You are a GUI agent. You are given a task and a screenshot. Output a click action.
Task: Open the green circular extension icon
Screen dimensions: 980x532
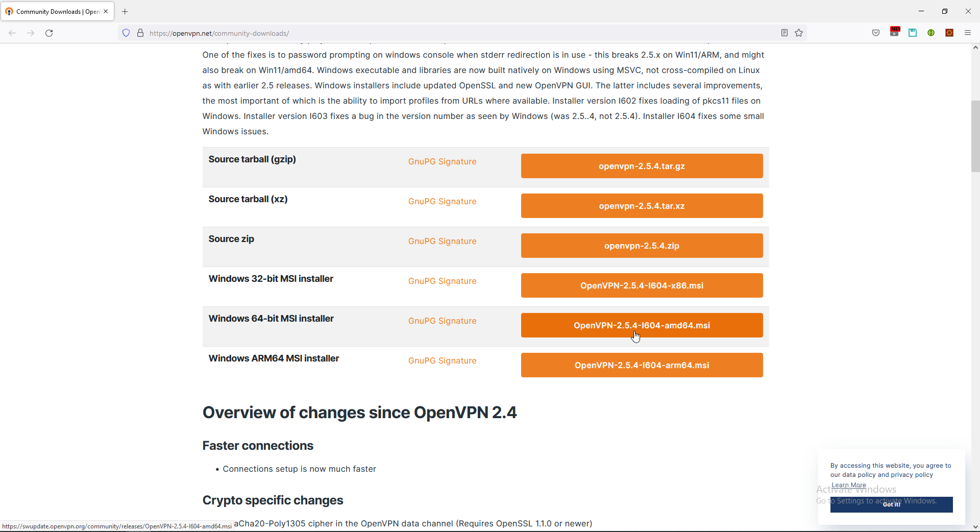(931, 33)
